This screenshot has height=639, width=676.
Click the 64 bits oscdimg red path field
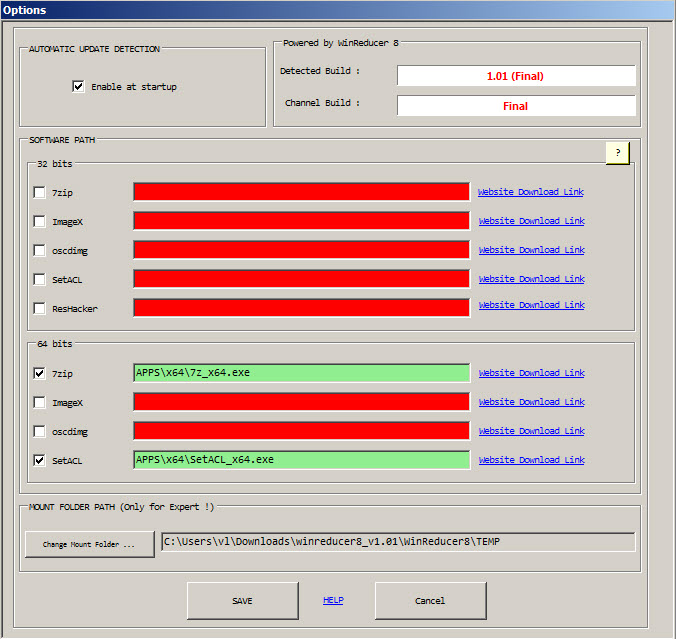[x=301, y=431]
